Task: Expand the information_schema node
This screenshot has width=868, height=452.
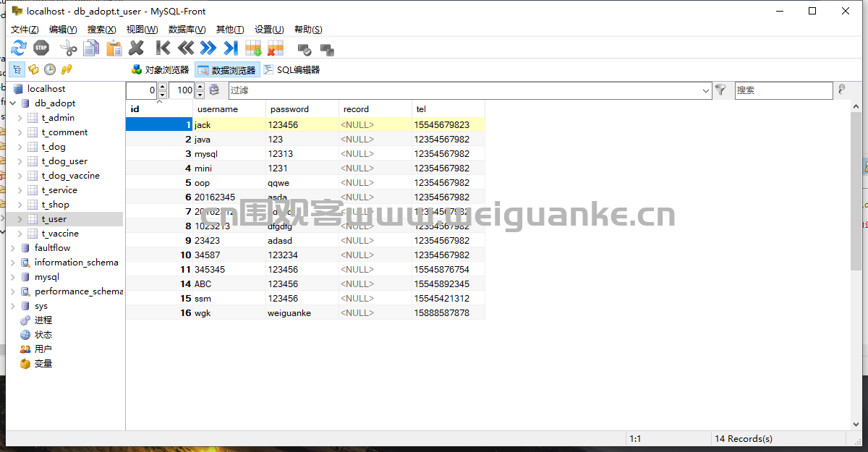Action: 12,263
